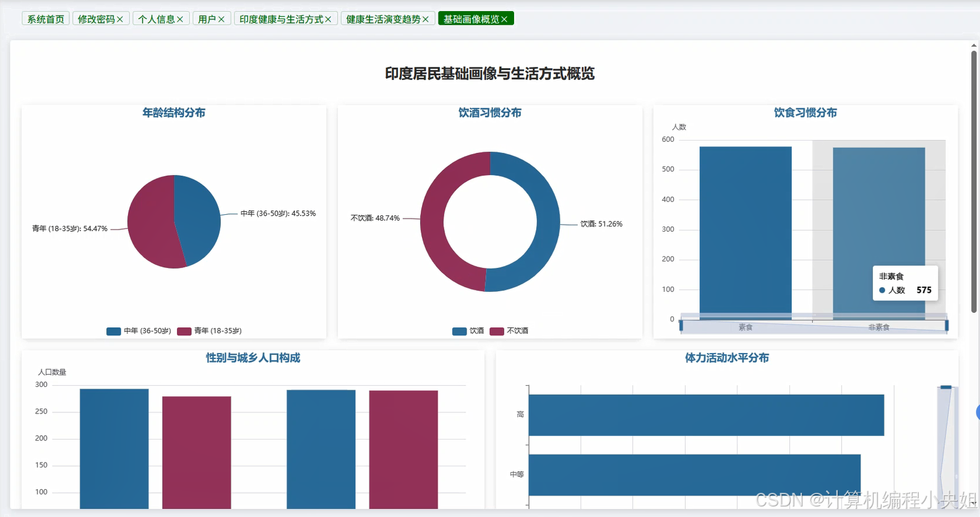Click the label 中年 (36-50岁): 45.53%
Viewport: 980px width, 517px height.
click(278, 214)
